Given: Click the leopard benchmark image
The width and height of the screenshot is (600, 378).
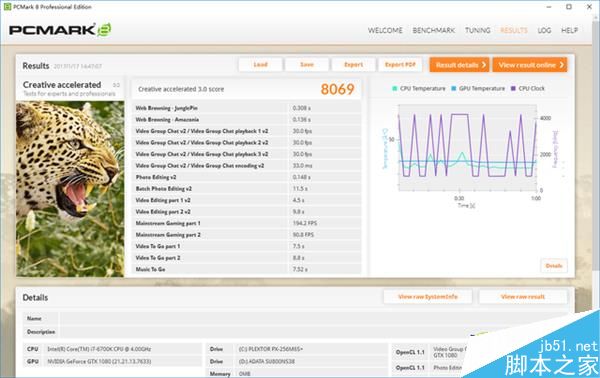Looking at the screenshot, I should [70, 189].
